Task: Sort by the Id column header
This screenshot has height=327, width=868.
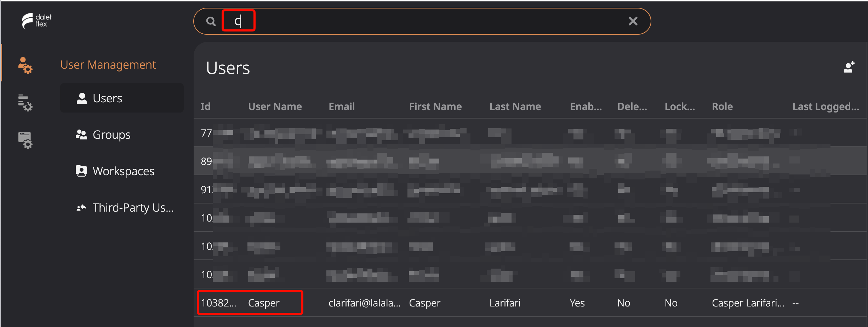Action: [205, 107]
